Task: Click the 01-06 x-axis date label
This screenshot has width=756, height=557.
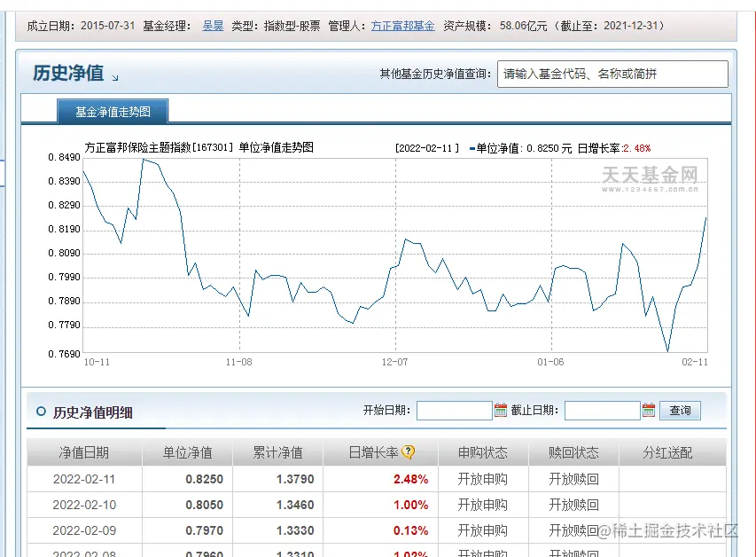Action: click(550, 362)
